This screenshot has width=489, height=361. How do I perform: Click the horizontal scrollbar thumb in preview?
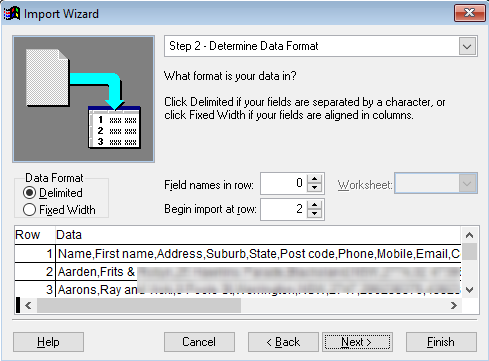[x=139, y=305]
